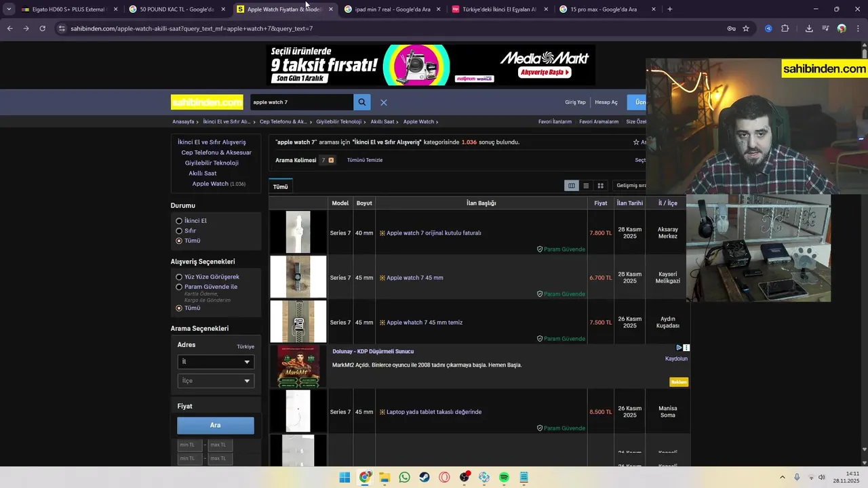The width and height of the screenshot is (868, 488).
Task: Open the Chrome tab search dropdown arrow
Action: point(9,9)
